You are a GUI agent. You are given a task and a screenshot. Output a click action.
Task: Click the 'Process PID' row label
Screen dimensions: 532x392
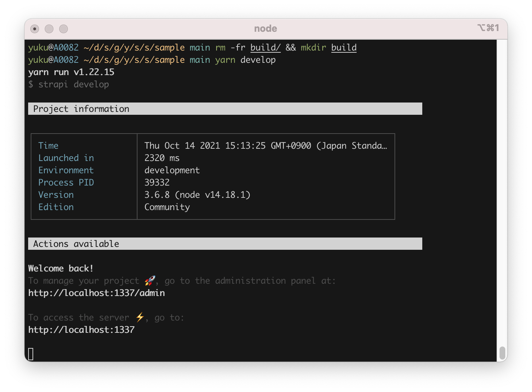coord(66,183)
